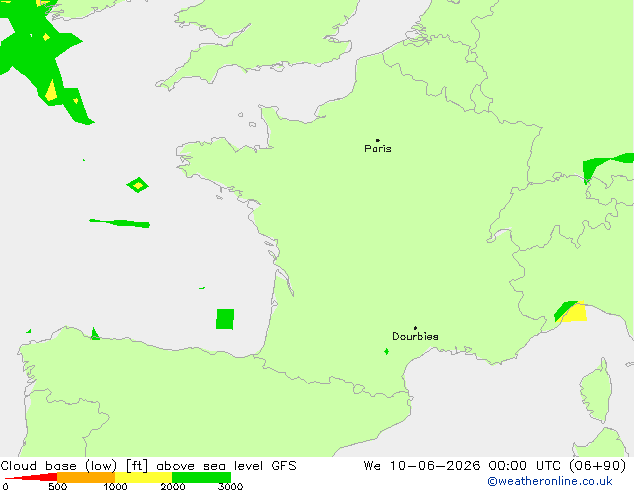Click the Dourbies location dot marker

[415, 328]
